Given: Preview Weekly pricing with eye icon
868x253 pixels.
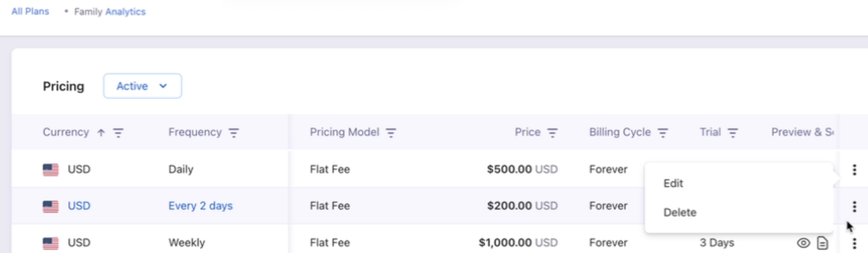Looking at the screenshot, I should coord(803,243).
